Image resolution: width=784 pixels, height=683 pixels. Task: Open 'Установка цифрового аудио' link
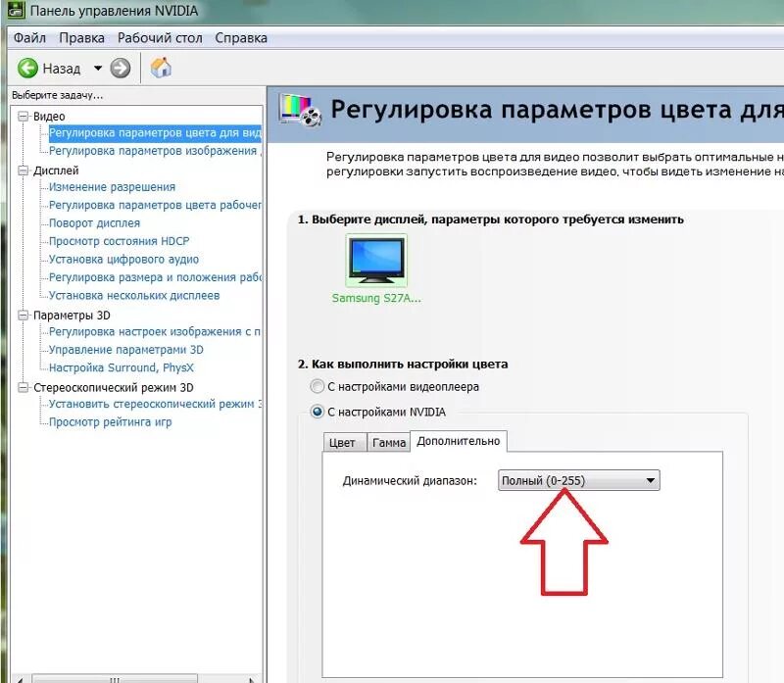(x=124, y=259)
